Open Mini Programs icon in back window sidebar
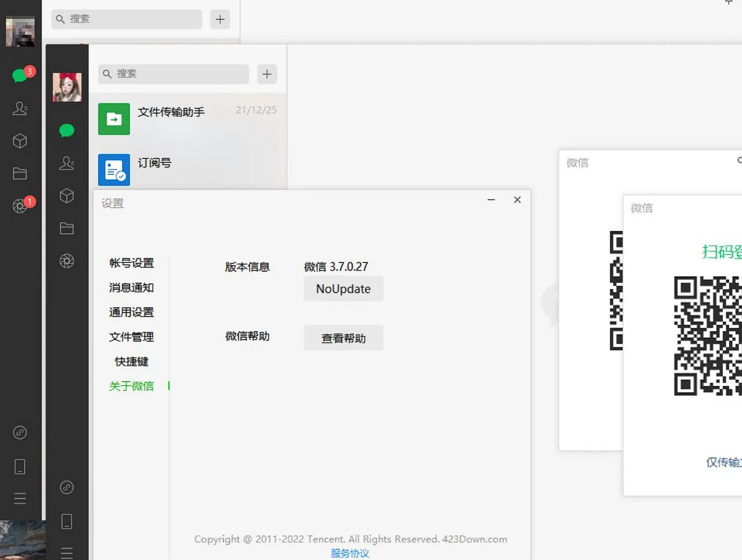Screen dimensions: 742x560 click(x=20, y=432)
